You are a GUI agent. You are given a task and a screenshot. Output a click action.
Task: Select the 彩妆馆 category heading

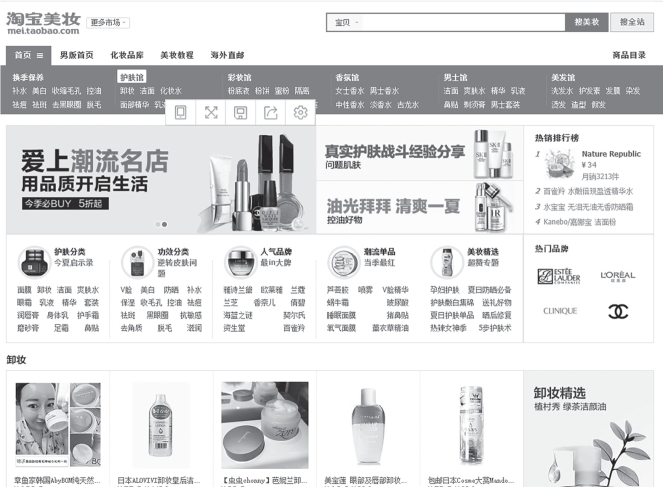pos(239,77)
